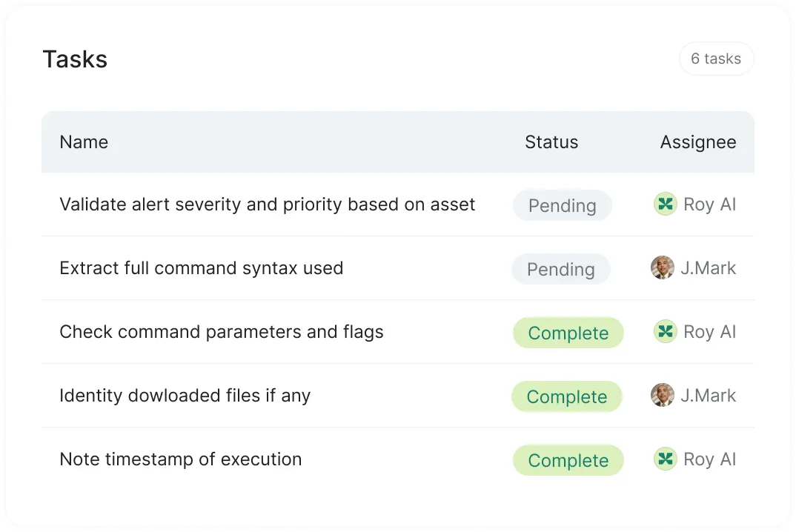
Task: Click the Pending status of Validate alert severity
Action: coord(563,205)
